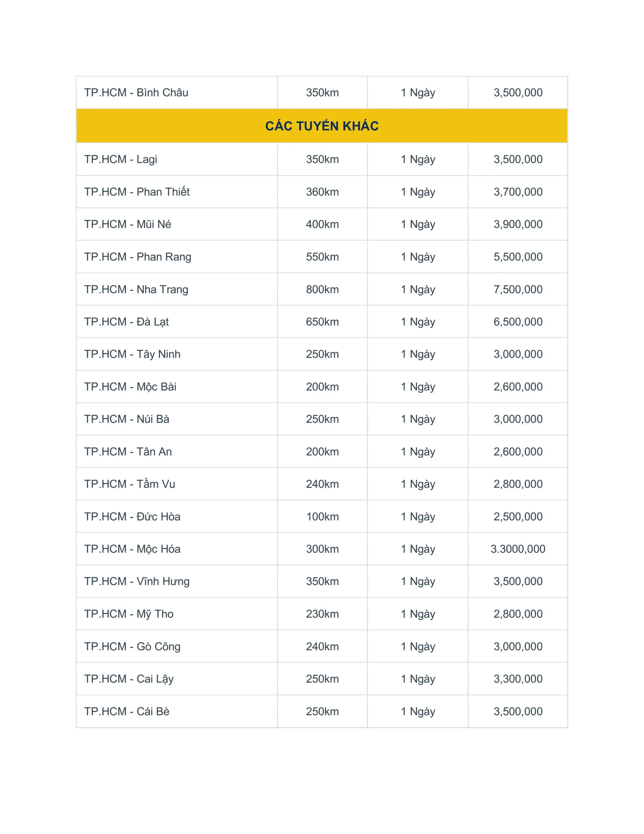Select the TP.HCM - Phan Thiết row
The height and width of the screenshot is (834, 644).
pos(322,192)
